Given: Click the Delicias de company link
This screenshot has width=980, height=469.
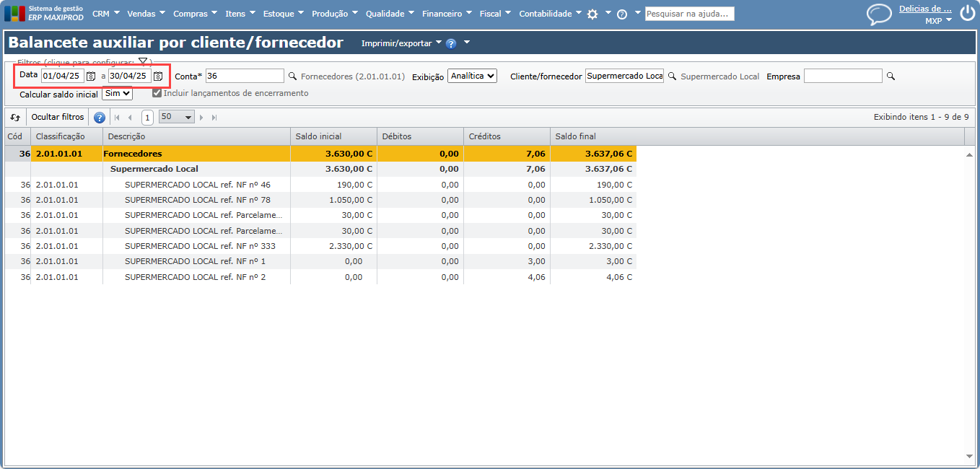Looking at the screenshot, I should point(925,9).
